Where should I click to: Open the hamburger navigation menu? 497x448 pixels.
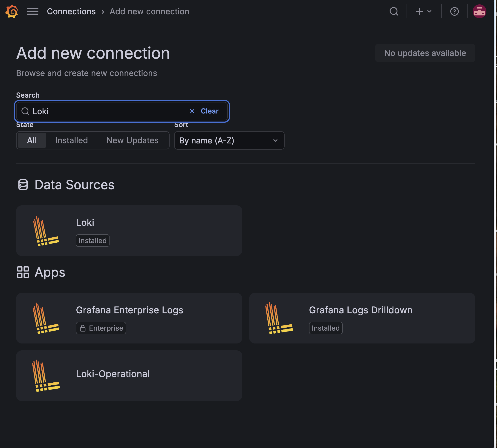pos(32,11)
